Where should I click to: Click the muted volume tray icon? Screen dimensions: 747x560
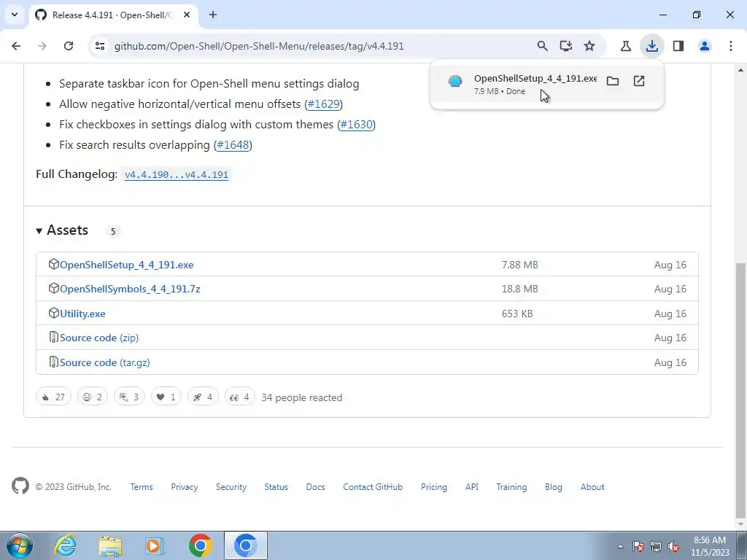673,546
